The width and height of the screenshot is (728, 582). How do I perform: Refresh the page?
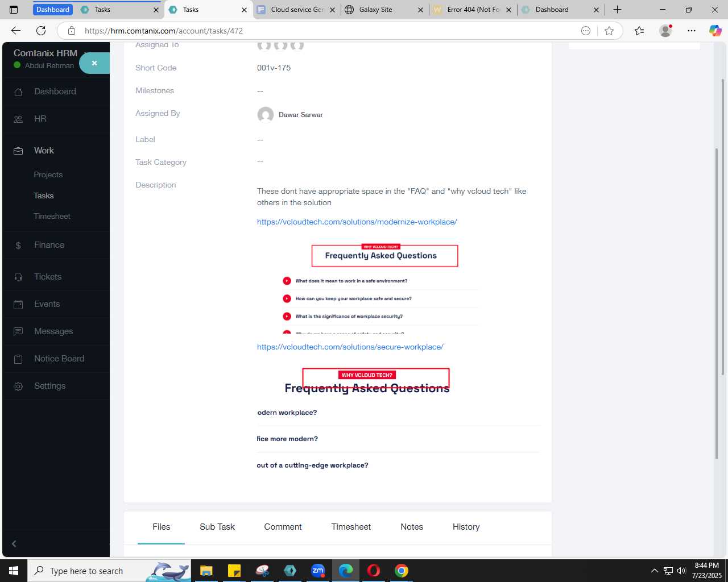coord(41,31)
